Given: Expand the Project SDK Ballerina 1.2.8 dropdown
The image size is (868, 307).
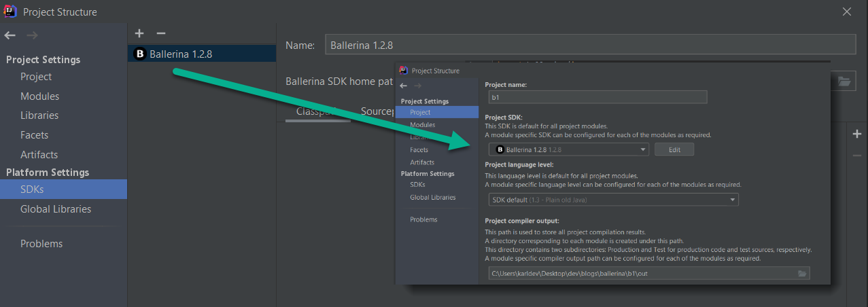Looking at the screenshot, I should (568, 149).
